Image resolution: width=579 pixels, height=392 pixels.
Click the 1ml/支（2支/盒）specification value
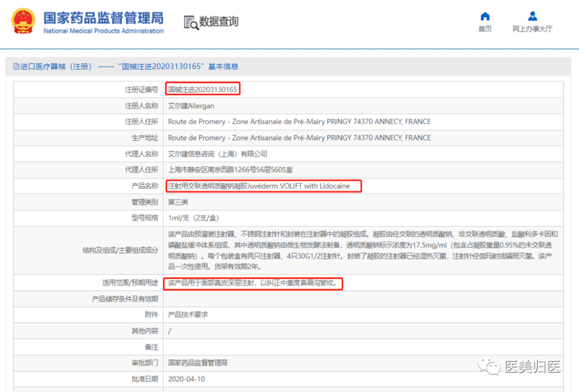(x=193, y=218)
